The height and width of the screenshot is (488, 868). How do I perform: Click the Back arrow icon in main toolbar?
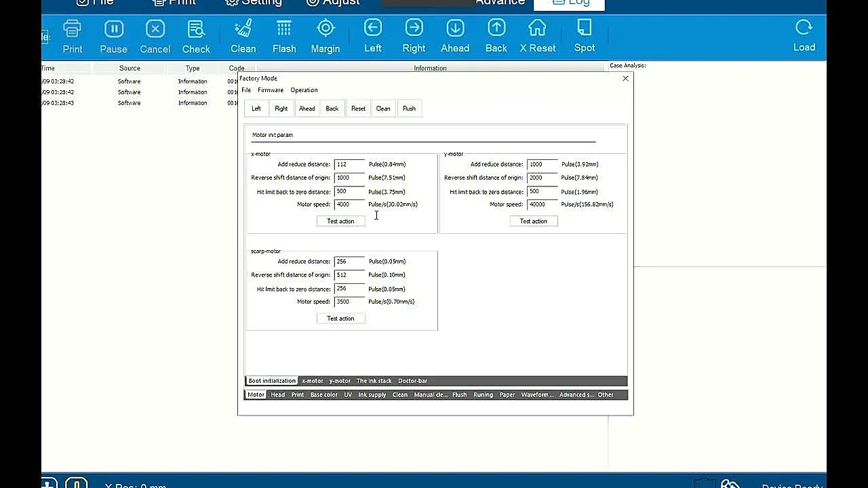[x=496, y=28]
